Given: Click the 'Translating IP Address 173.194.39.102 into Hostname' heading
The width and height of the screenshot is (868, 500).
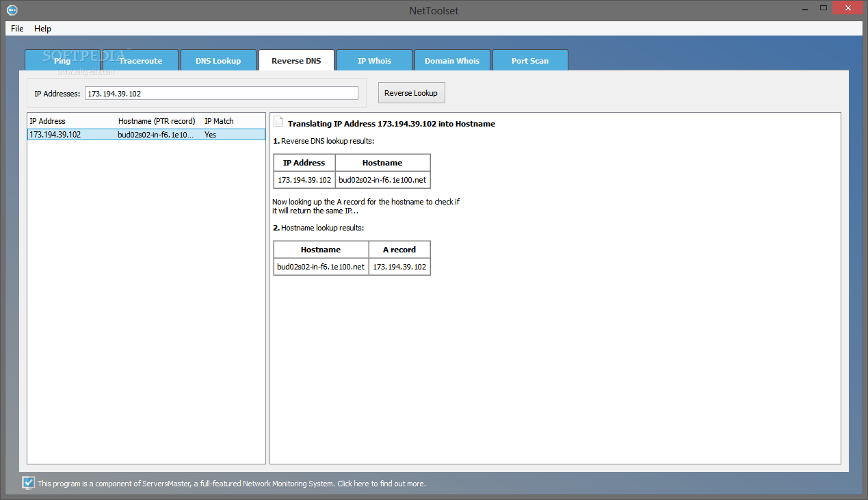Looking at the screenshot, I should click(391, 124).
